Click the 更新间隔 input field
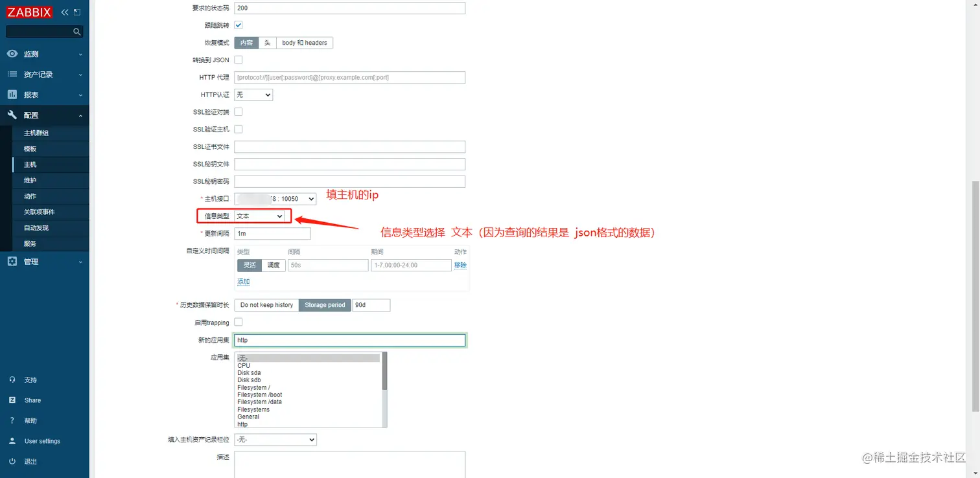This screenshot has width=980, height=478. click(272, 233)
